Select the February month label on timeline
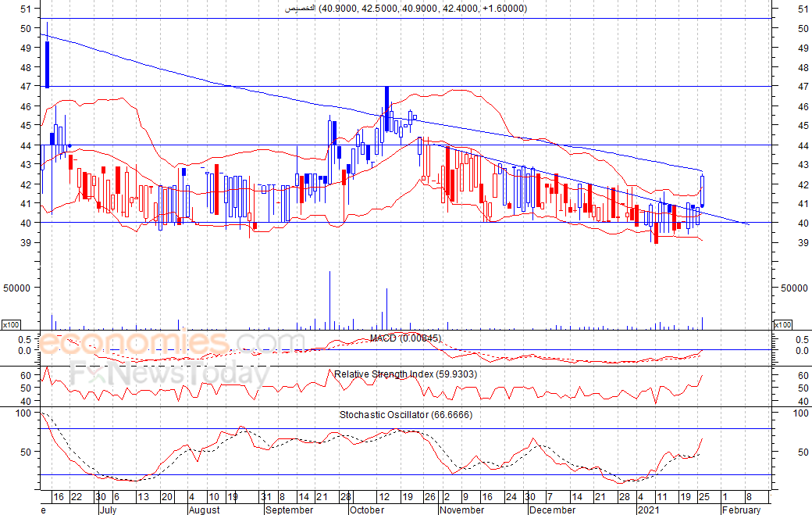 [740, 510]
